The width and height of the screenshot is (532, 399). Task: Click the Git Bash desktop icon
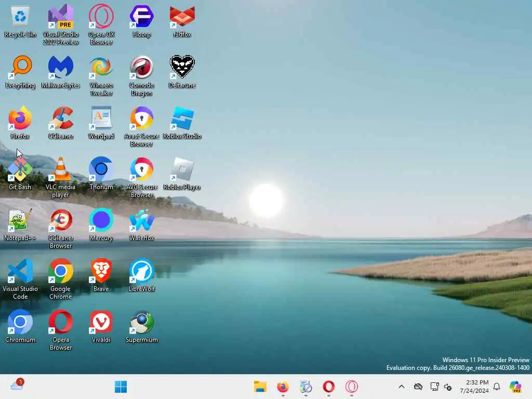pyautogui.click(x=20, y=174)
